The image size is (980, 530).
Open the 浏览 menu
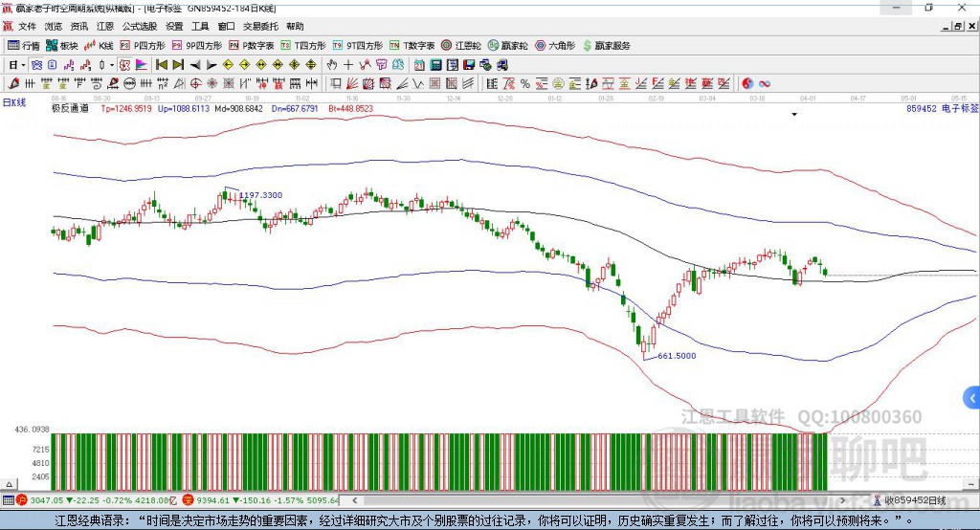[54, 26]
